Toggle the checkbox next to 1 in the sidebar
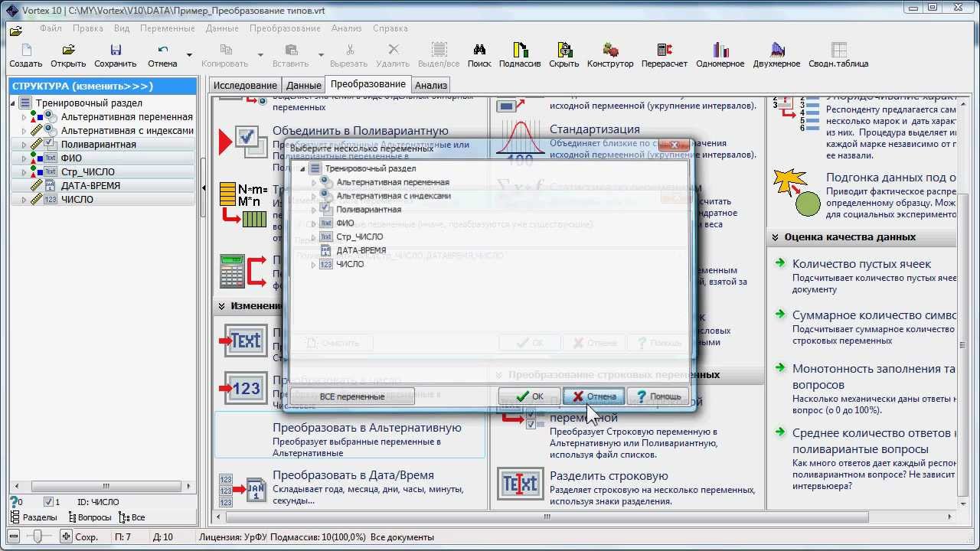 [48, 502]
